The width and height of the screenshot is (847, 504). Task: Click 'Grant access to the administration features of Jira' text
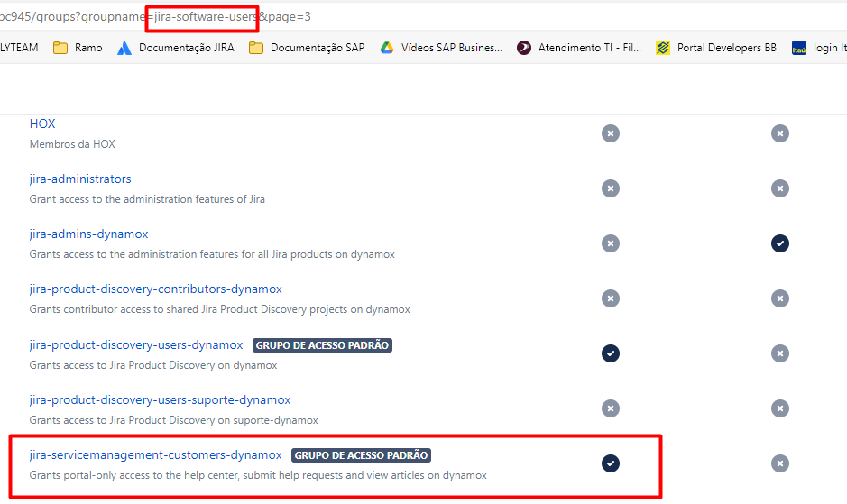point(147,199)
